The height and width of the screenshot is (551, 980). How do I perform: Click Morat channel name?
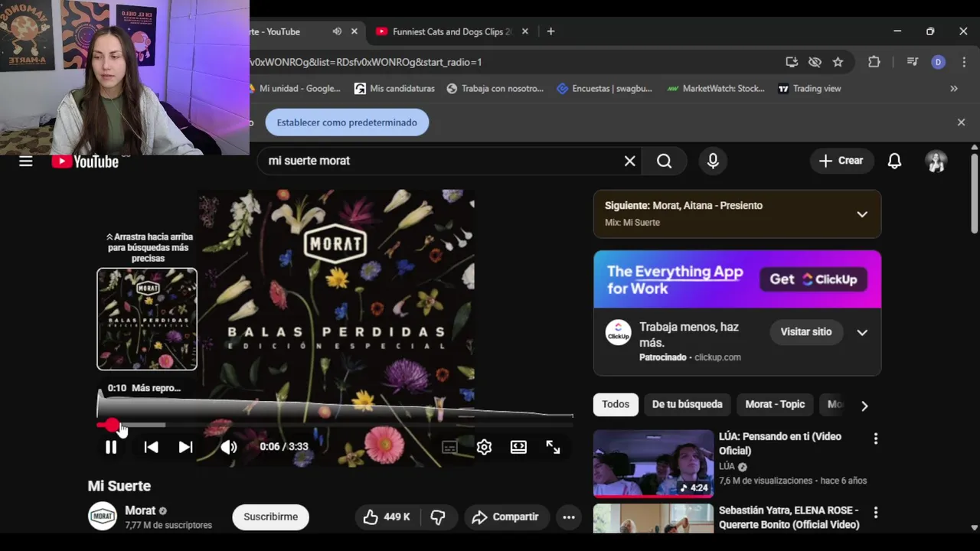point(140,510)
